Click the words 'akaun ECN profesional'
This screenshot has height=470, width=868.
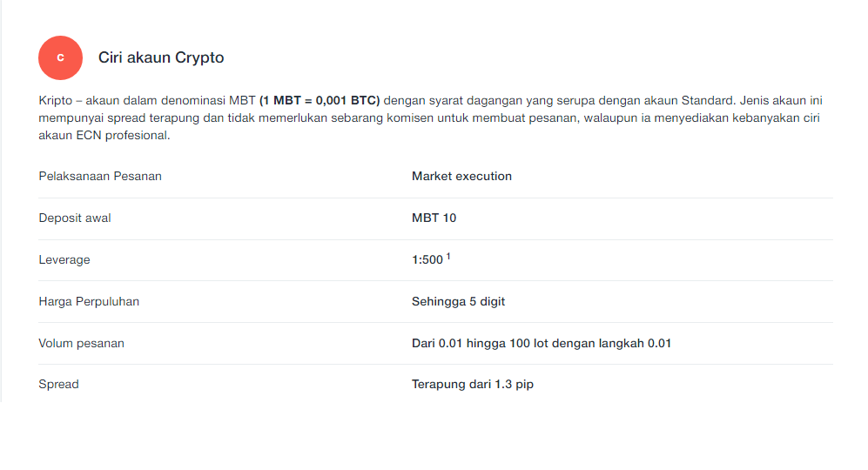(104, 135)
